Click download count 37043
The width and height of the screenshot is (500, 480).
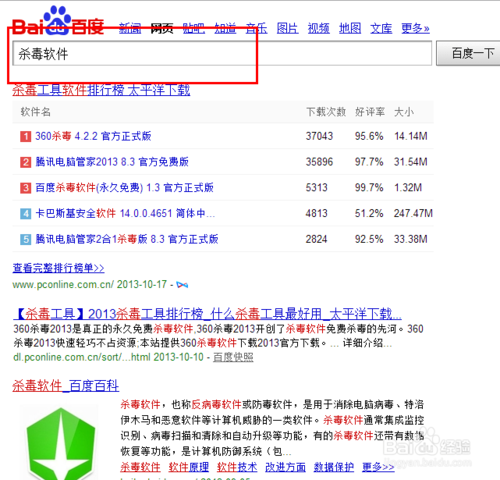pos(319,136)
